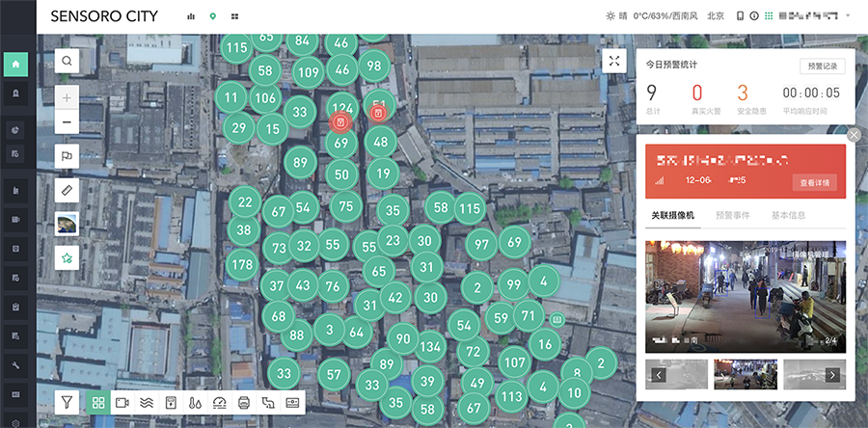Select the all-devices grid filter in the bottom toolbar
The width and height of the screenshot is (868, 428).
98,403
